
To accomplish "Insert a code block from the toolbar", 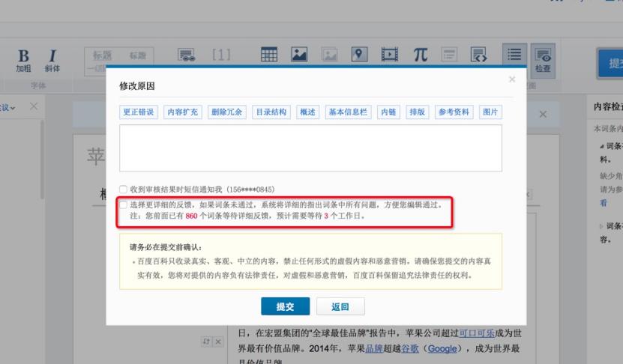I will 479,55.
